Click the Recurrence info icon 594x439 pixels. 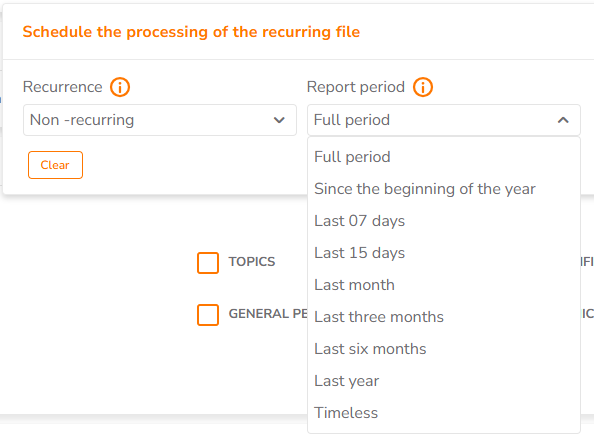[x=120, y=87]
